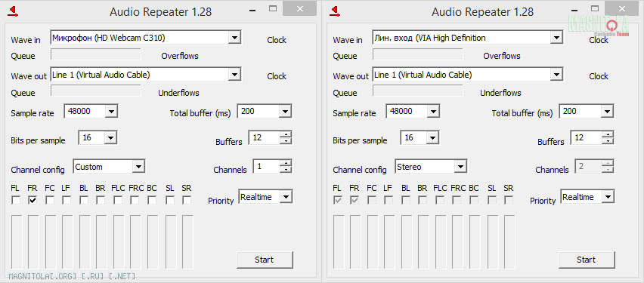Increase Buffers spinner value in left window

[285, 134]
